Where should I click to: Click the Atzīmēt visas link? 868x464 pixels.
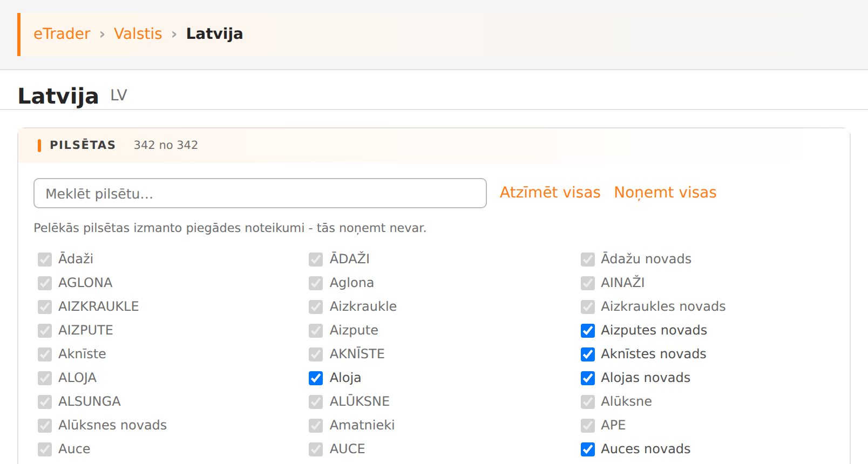point(550,192)
